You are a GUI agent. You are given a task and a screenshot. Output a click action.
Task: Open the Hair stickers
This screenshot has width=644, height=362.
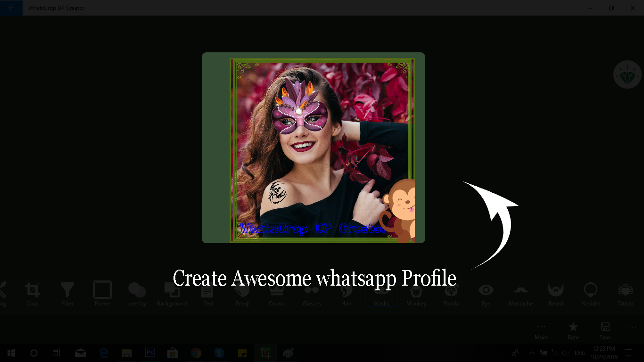pos(347,295)
